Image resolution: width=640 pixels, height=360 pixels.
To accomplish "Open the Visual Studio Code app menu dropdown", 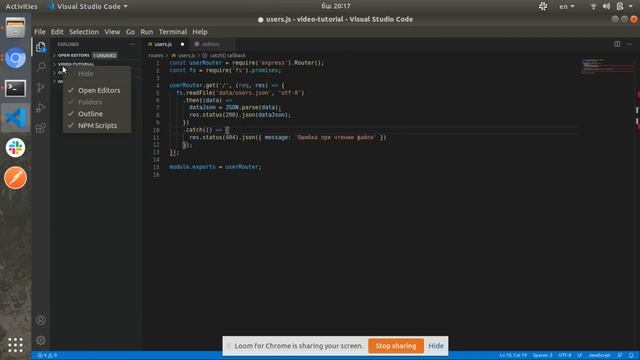I will tap(88, 6).
